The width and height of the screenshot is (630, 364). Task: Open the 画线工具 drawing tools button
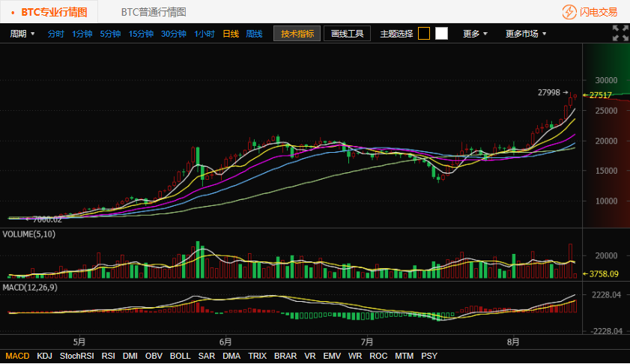point(347,34)
